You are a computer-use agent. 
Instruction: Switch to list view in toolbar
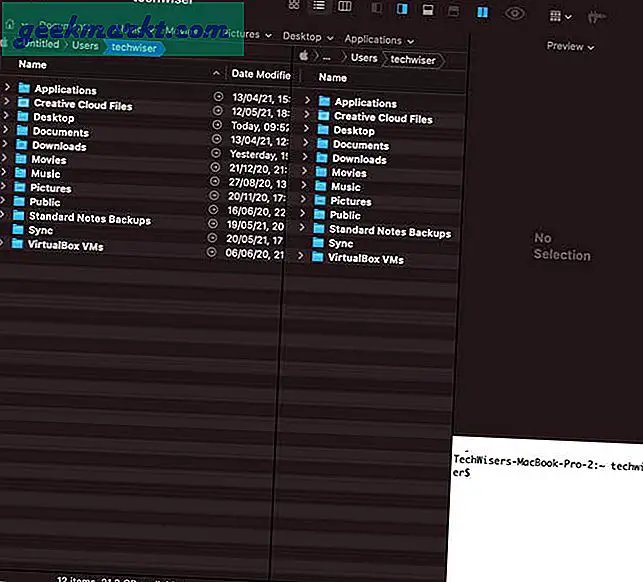(319, 5)
